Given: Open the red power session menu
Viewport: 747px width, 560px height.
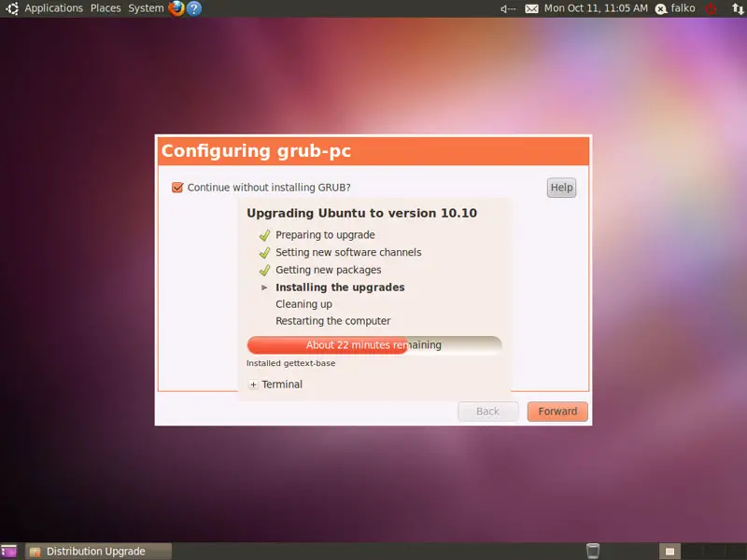Looking at the screenshot, I should point(711,8).
